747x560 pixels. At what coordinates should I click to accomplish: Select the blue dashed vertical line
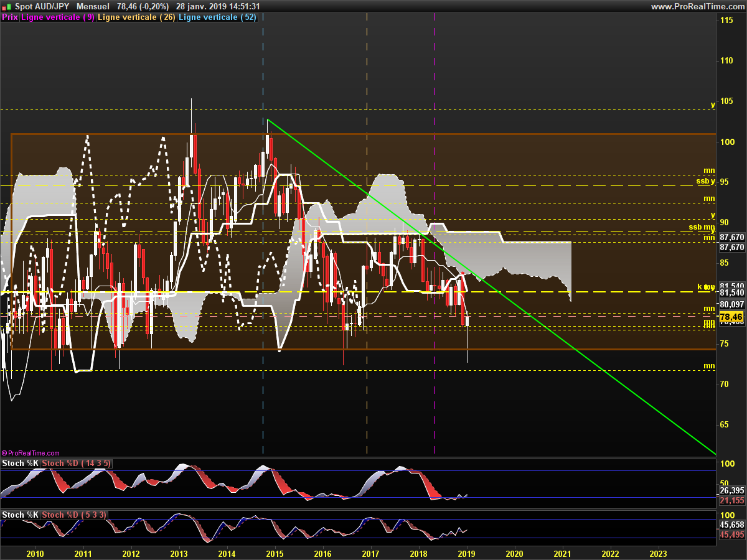coord(263,236)
